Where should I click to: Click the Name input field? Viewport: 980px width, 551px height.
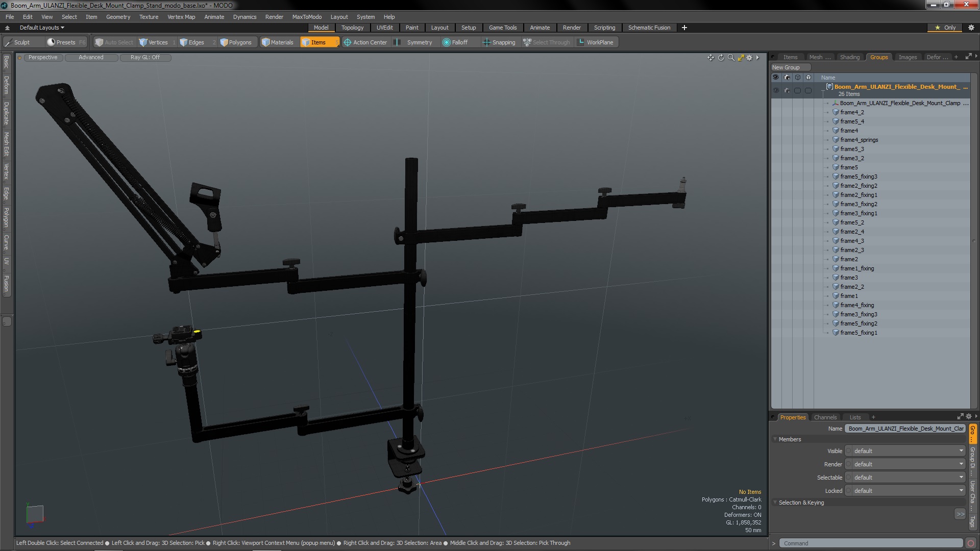tap(905, 429)
